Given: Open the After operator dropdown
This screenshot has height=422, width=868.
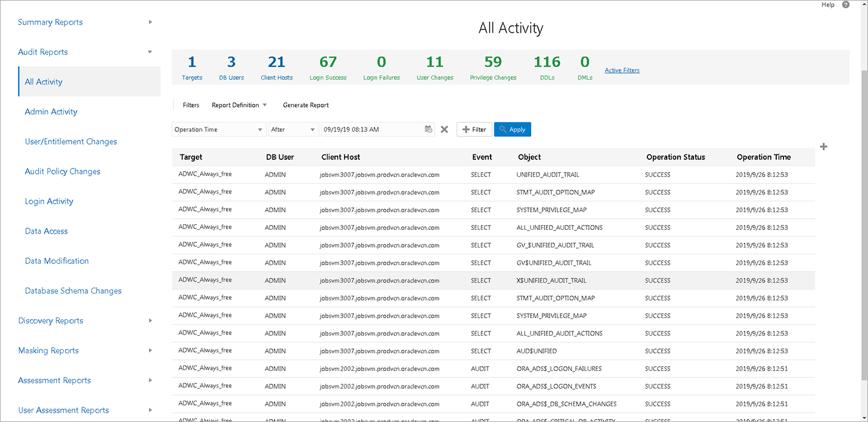Looking at the screenshot, I should click(x=294, y=130).
